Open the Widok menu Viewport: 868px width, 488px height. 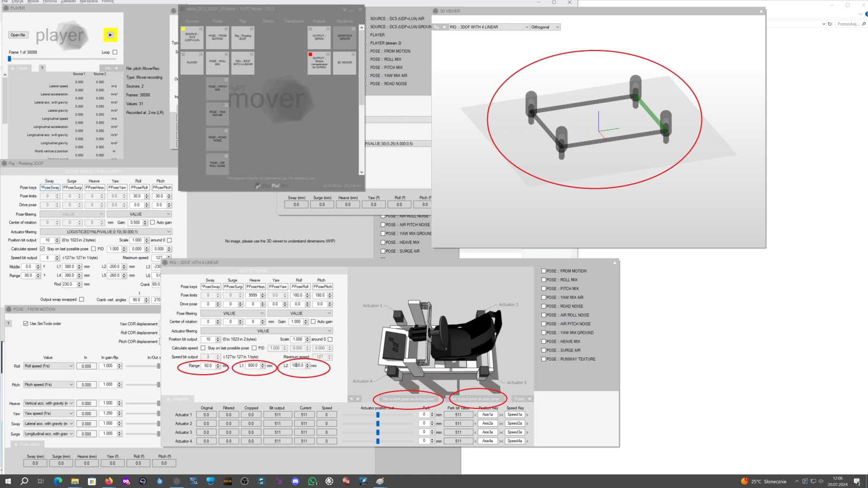33,2
